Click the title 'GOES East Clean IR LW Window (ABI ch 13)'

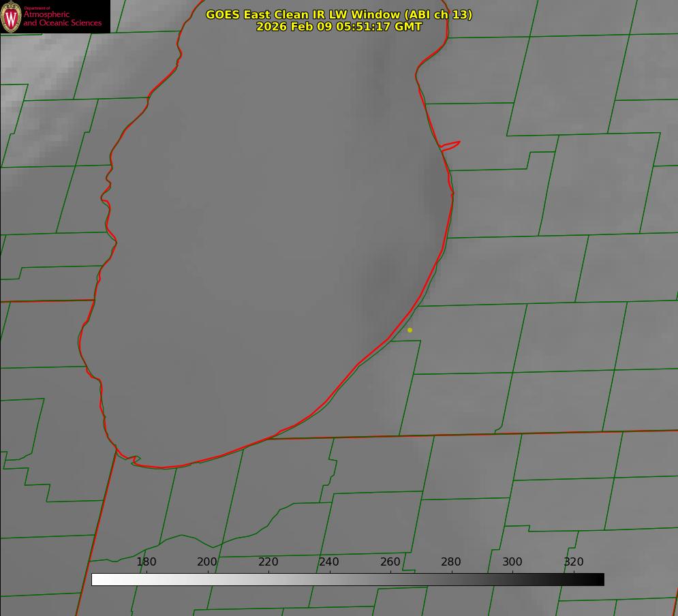[339, 14]
